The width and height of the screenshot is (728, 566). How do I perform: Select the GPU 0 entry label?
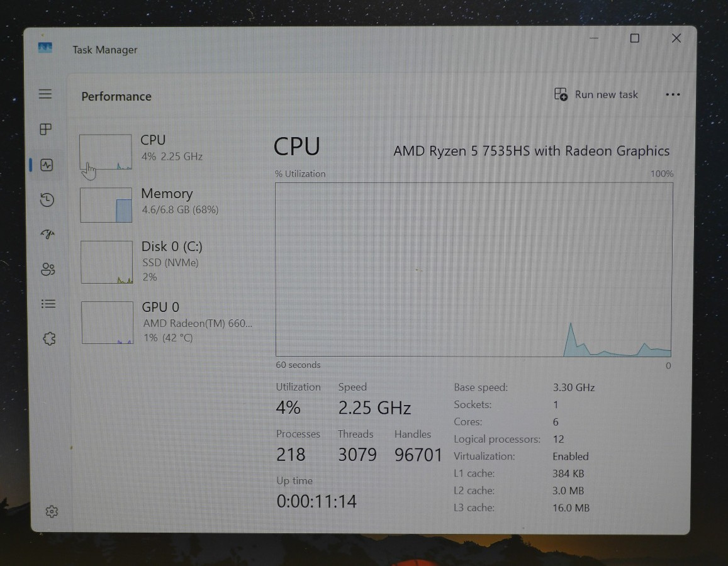[x=160, y=307]
